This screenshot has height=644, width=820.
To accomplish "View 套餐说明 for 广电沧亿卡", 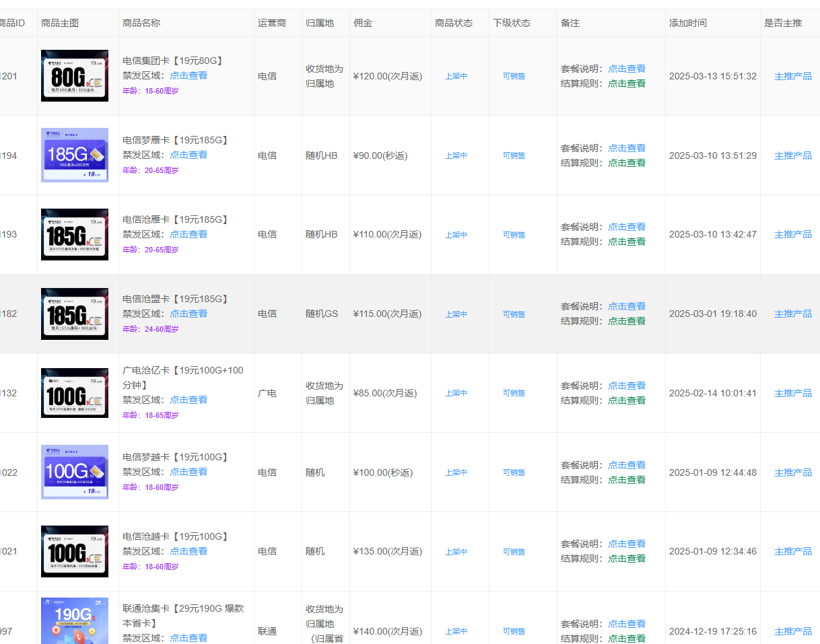I will click(x=627, y=386).
